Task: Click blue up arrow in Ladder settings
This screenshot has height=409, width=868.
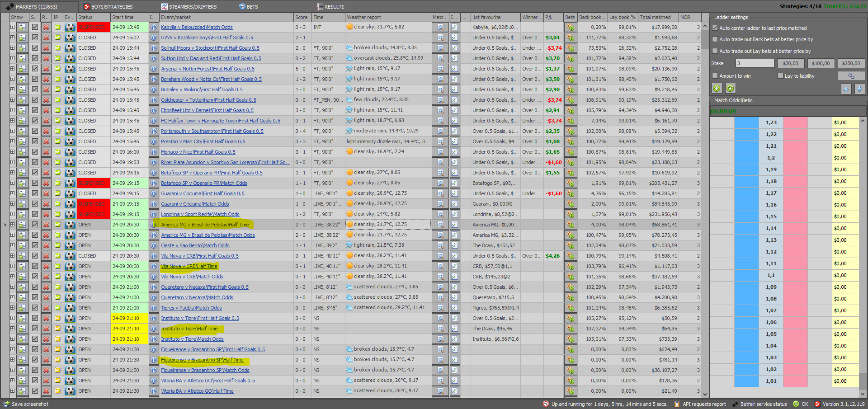Action: (846, 89)
